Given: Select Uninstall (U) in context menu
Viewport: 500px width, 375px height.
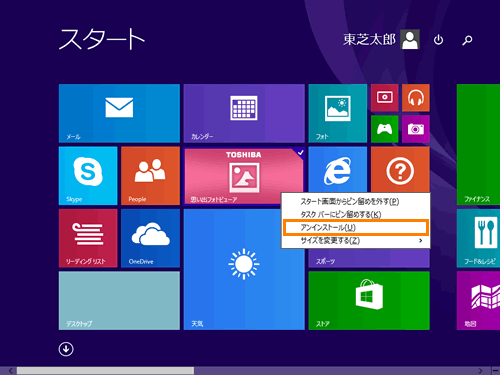Looking at the screenshot, I should (x=355, y=228).
